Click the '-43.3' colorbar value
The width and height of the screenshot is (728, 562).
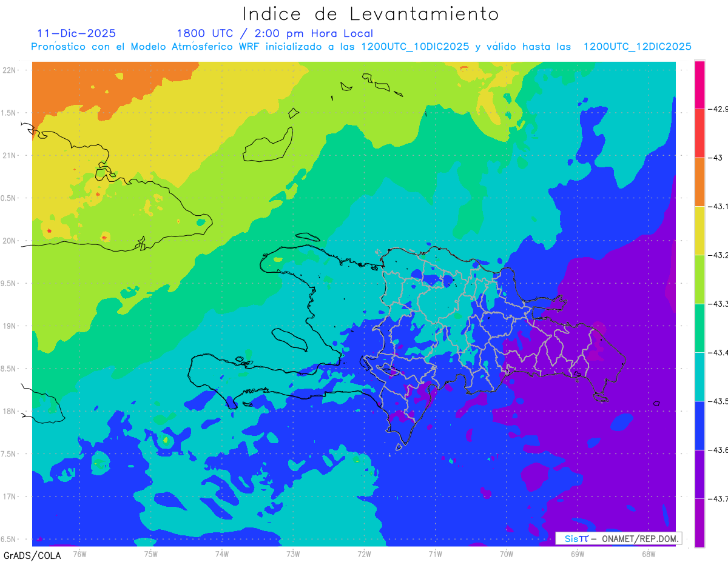[718, 304]
